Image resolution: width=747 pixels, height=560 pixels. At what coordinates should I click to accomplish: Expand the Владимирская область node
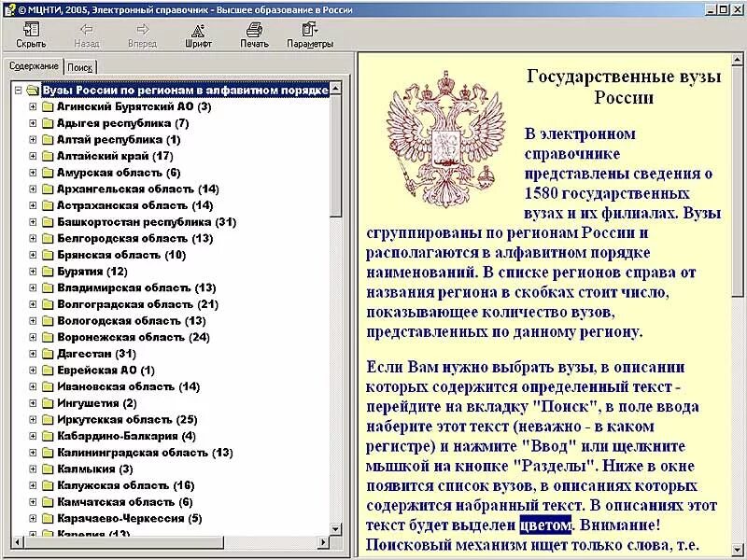(33, 288)
